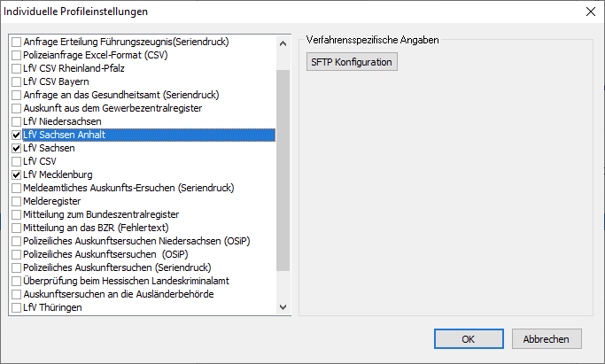Select Überprüfung beim Hessischen Landeskriminalamt entry
The width and height of the screenshot is (605, 364).
click(x=126, y=281)
